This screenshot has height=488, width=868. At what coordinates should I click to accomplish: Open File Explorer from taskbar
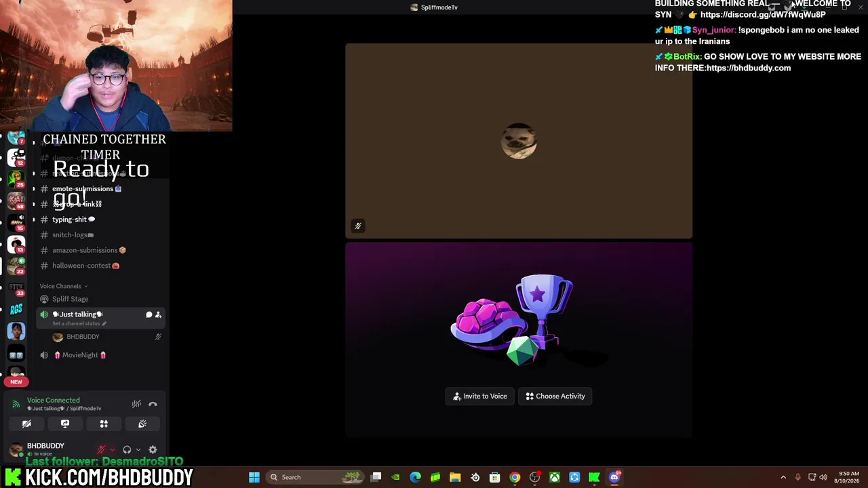455,477
